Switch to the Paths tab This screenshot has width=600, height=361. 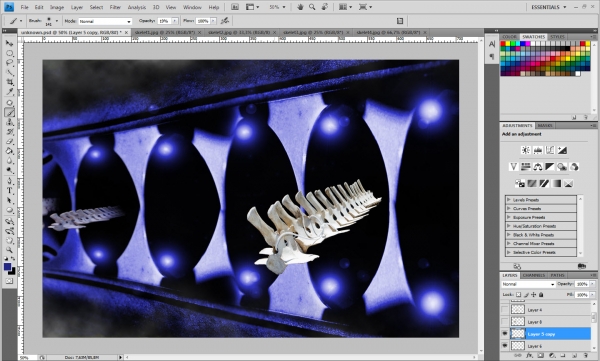(x=557, y=275)
